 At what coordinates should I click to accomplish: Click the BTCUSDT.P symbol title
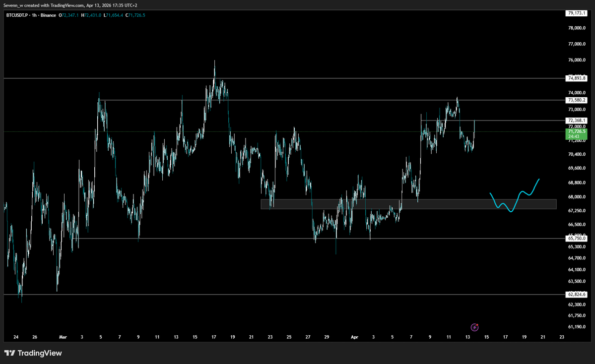(17, 15)
